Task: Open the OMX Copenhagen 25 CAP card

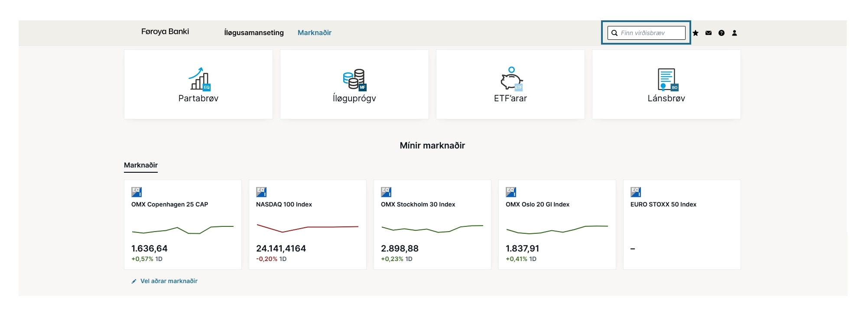Action: pyautogui.click(x=183, y=225)
